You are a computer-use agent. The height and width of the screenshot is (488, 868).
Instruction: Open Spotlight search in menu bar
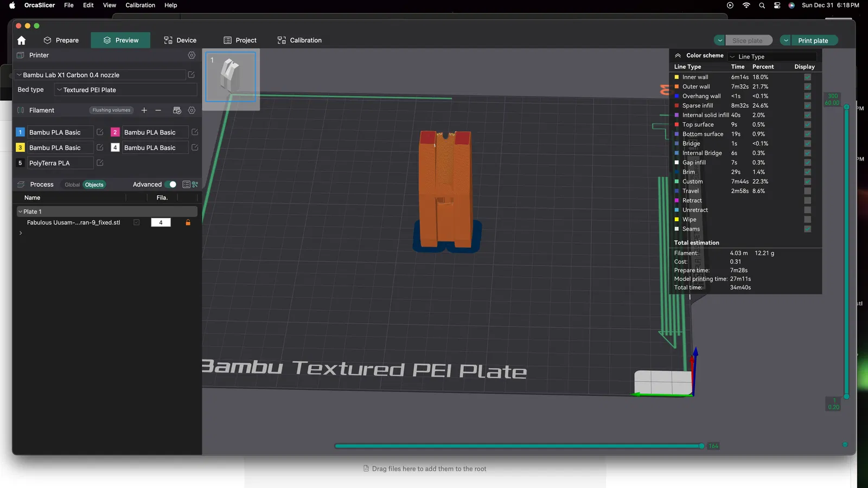[x=762, y=5]
